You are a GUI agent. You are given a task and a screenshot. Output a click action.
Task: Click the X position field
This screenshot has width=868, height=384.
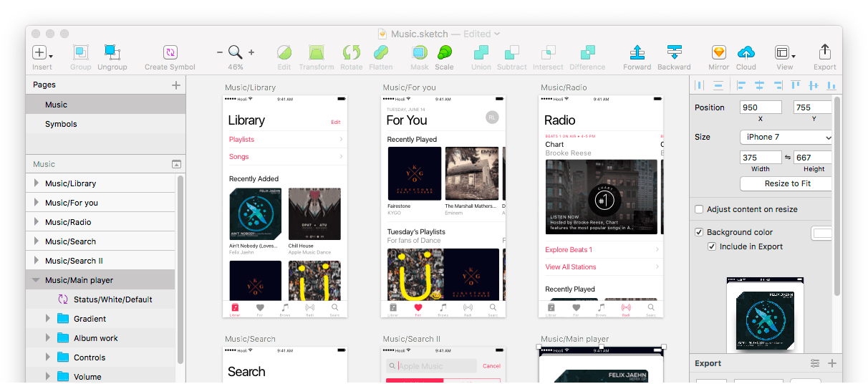tap(760, 107)
